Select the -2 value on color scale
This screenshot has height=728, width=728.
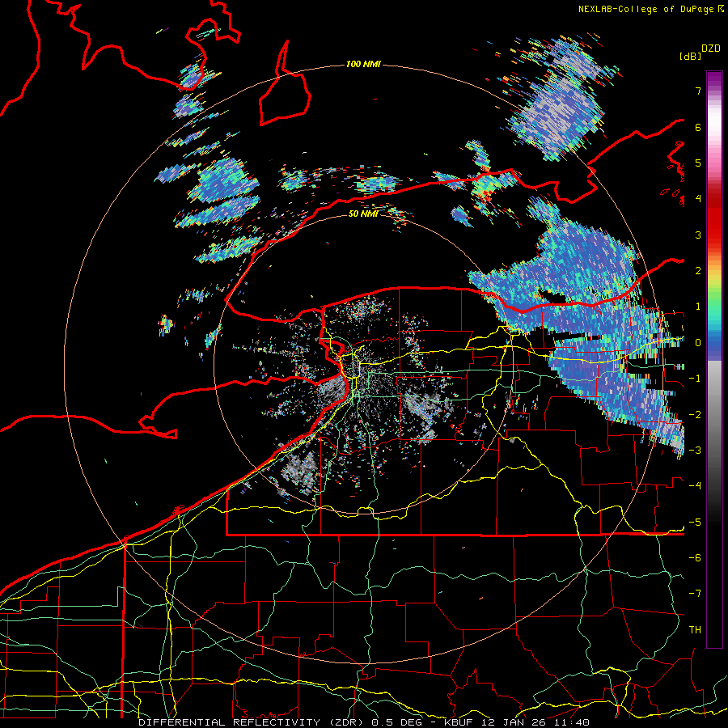695,414
